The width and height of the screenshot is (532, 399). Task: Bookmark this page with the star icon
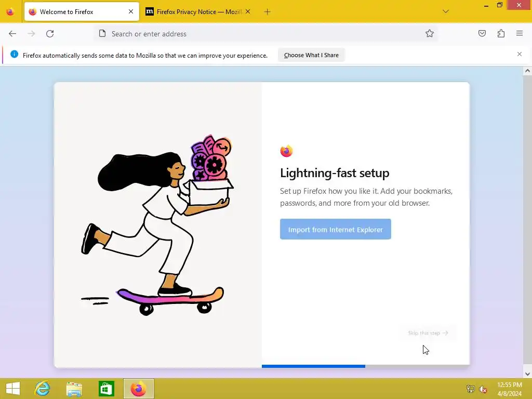click(x=430, y=33)
